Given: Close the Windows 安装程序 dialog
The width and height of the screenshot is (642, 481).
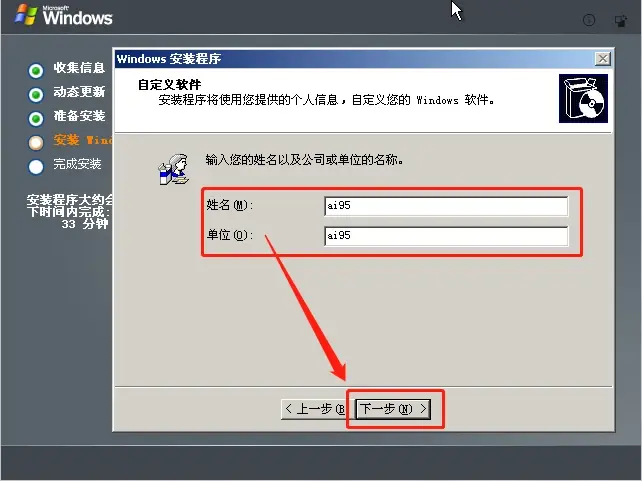Looking at the screenshot, I should tap(603, 59).
